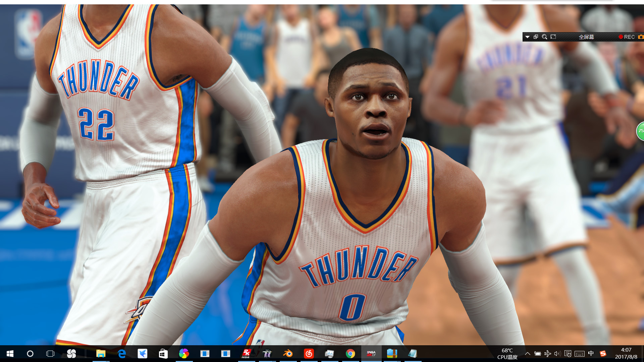
Task: Open the volume control tray icon
Action: [x=557, y=354]
